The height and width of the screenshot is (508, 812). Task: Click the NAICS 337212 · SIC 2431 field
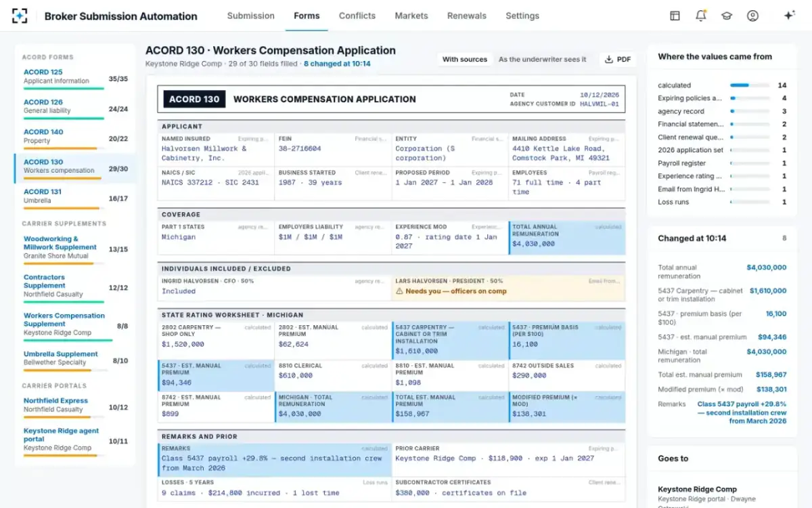[216, 184]
